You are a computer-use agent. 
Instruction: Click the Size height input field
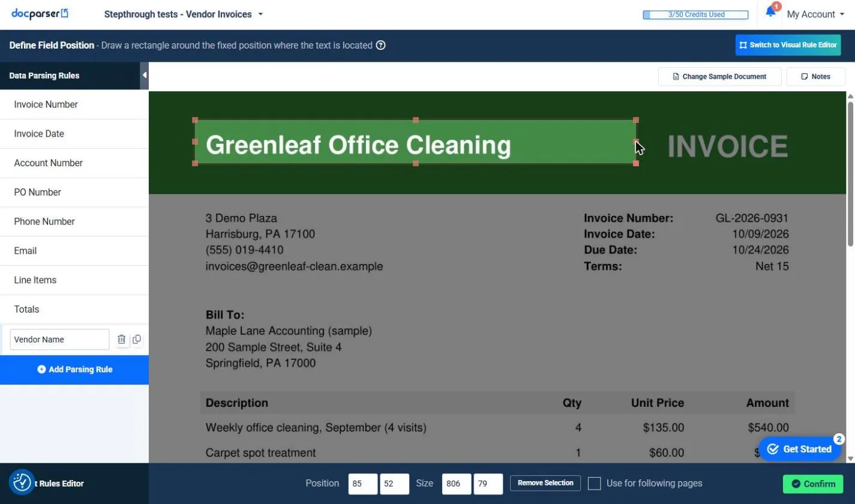(488, 484)
